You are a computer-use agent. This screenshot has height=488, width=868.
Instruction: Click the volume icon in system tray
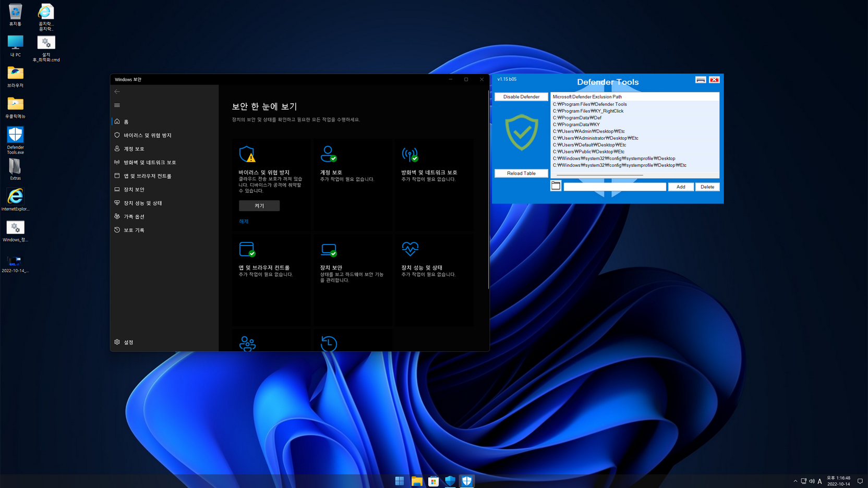812,481
